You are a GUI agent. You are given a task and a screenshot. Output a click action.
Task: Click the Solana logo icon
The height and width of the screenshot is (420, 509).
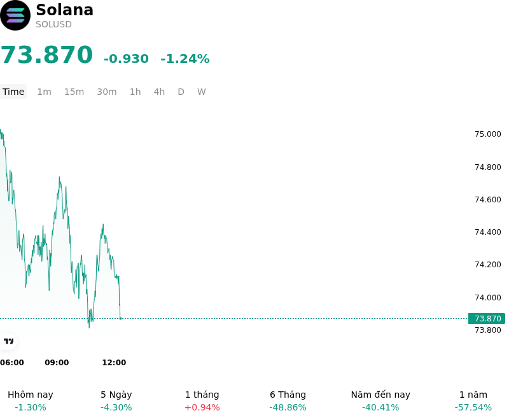coord(15,15)
